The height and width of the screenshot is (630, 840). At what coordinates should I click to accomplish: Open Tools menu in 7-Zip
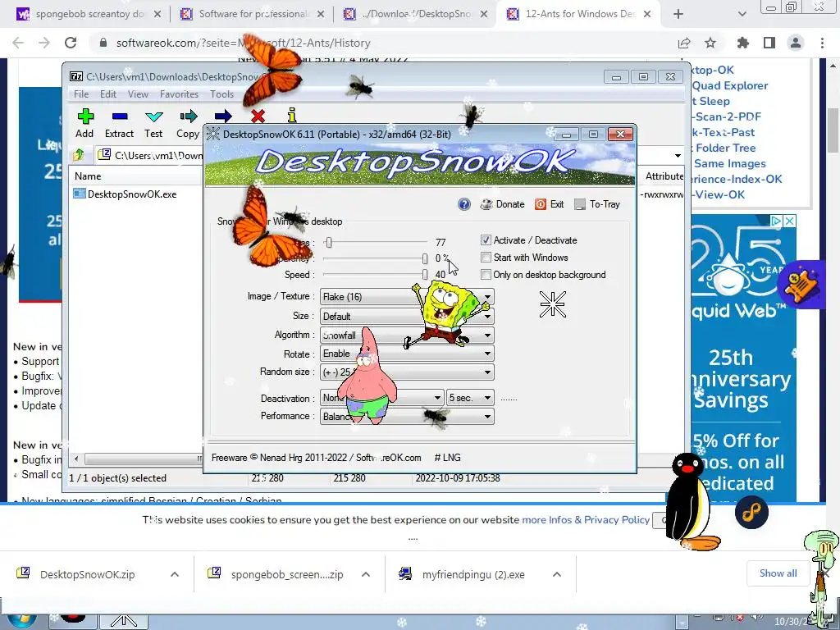click(221, 94)
